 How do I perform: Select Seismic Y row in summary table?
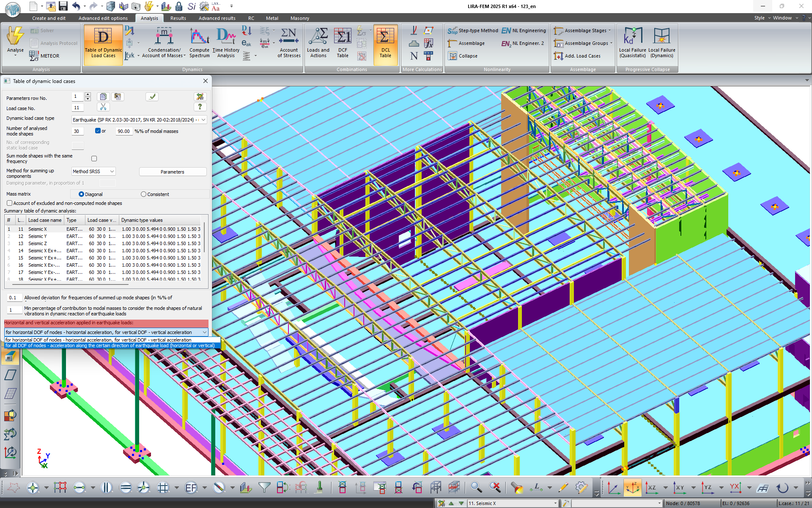tap(38, 236)
